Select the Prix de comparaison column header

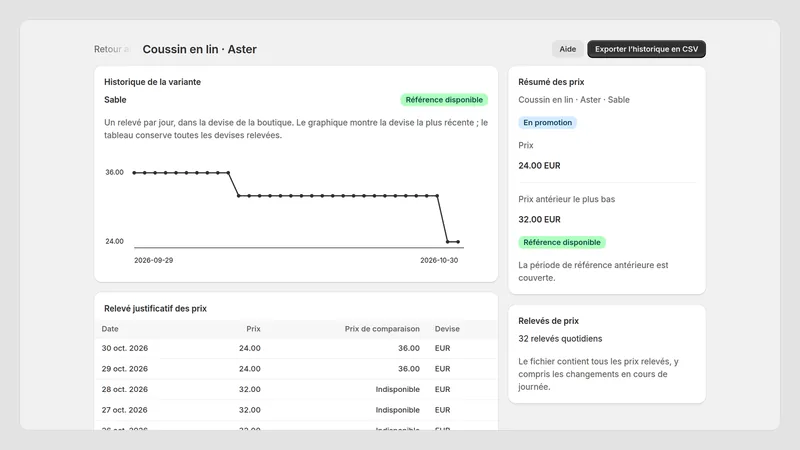click(382, 329)
